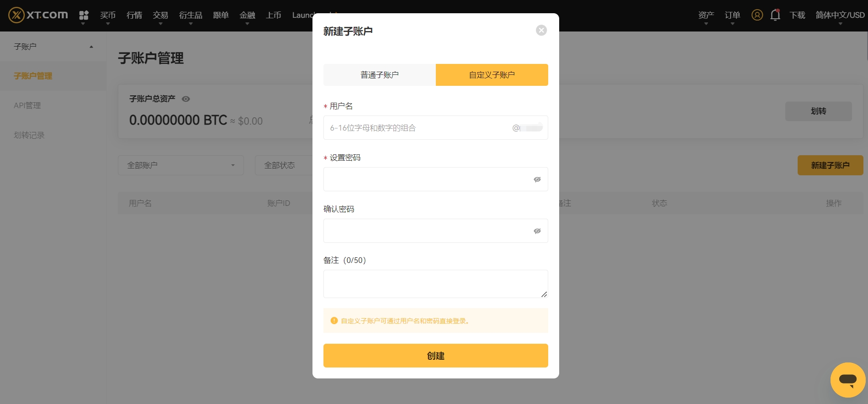The width and height of the screenshot is (868, 404).
Task: Expand the 交易 menu
Action: (160, 16)
